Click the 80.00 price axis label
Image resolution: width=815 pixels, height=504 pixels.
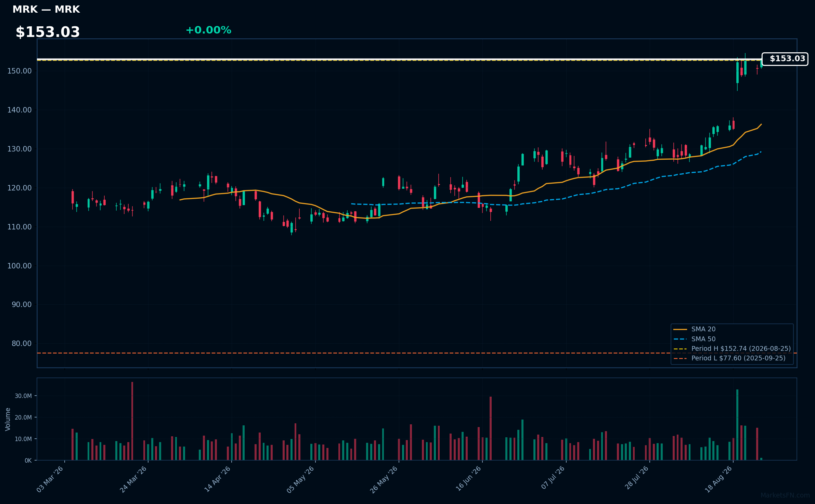click(21, 344)
